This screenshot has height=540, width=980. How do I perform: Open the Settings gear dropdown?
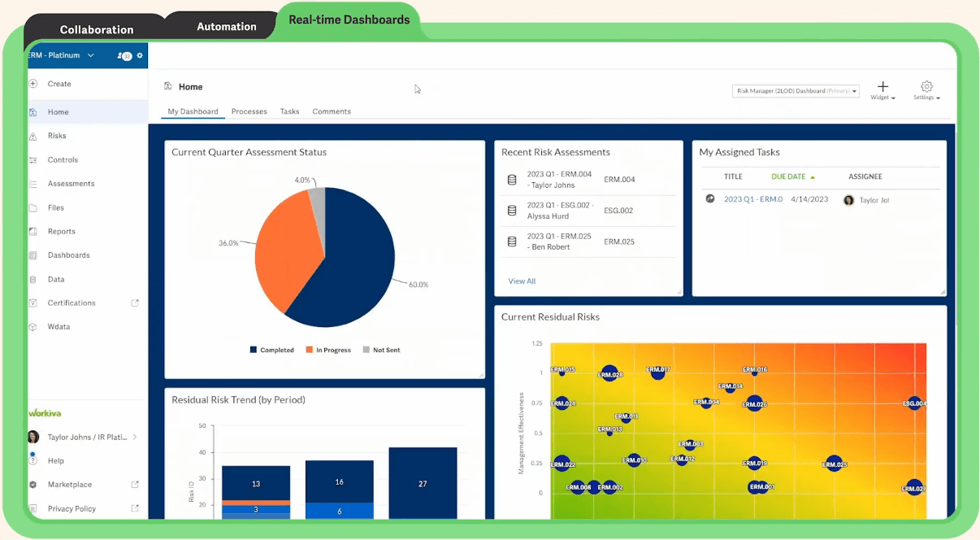[926, 90]
